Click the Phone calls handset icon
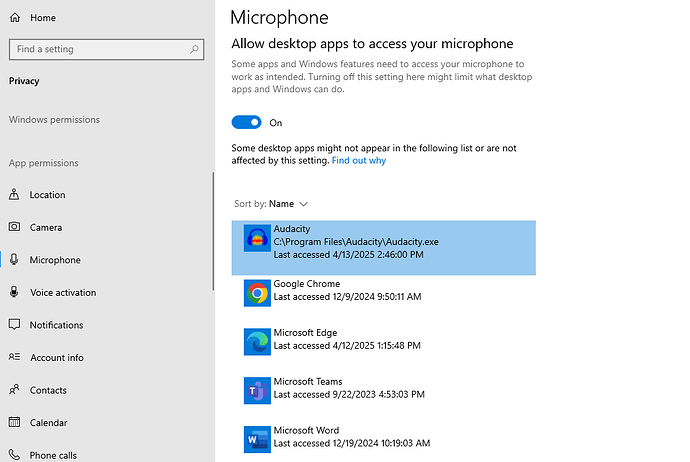The image size is (690, 462). pyautogui.click(x=14, y=455)
